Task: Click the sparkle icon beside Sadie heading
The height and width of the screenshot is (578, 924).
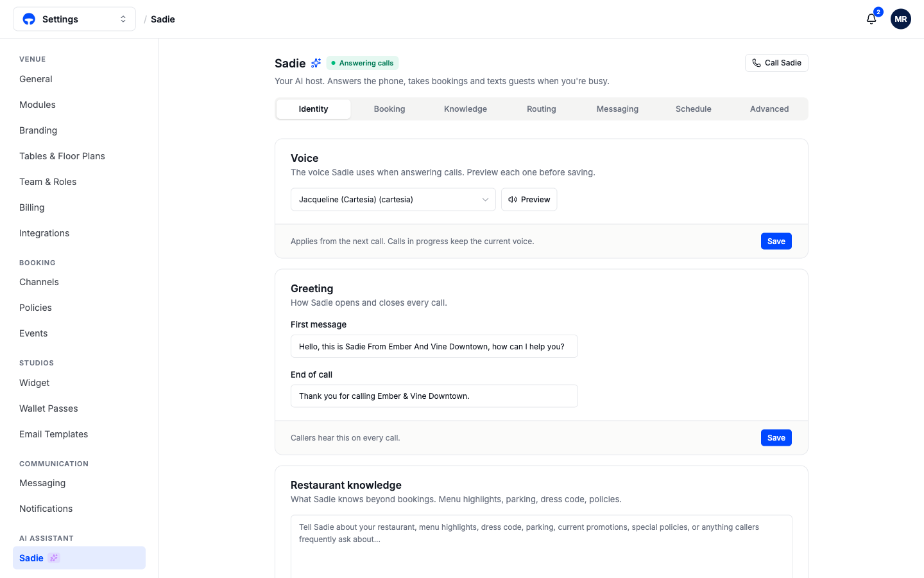Action: tap(316, 63)
